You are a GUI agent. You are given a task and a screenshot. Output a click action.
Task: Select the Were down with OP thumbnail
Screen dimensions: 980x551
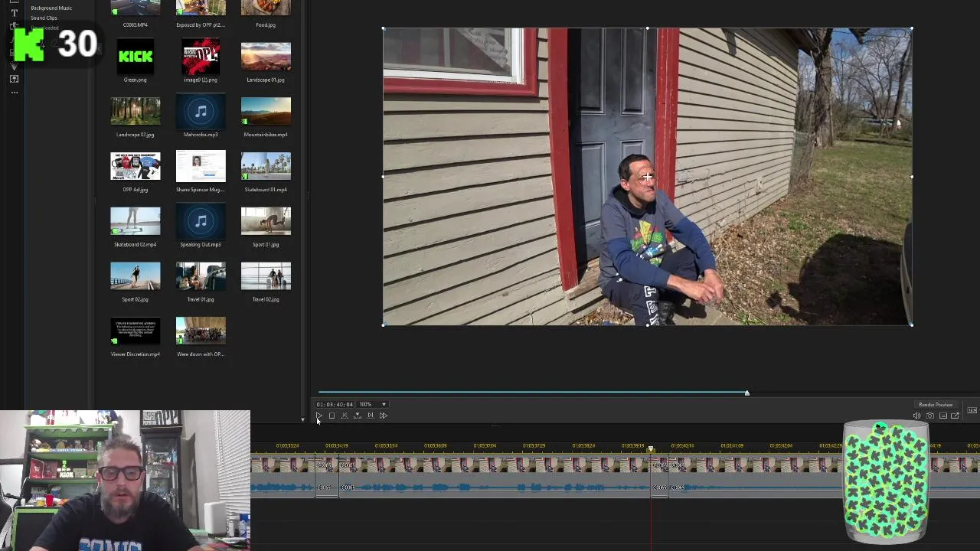point(201,331)
